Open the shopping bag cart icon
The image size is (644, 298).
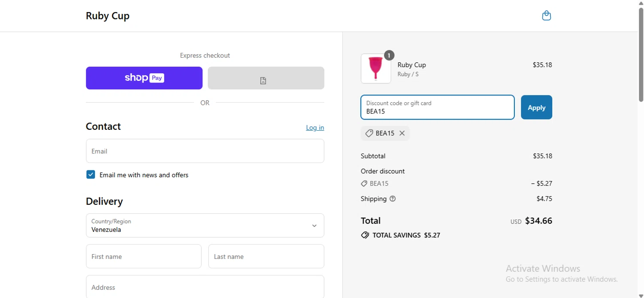pos(546,16)
